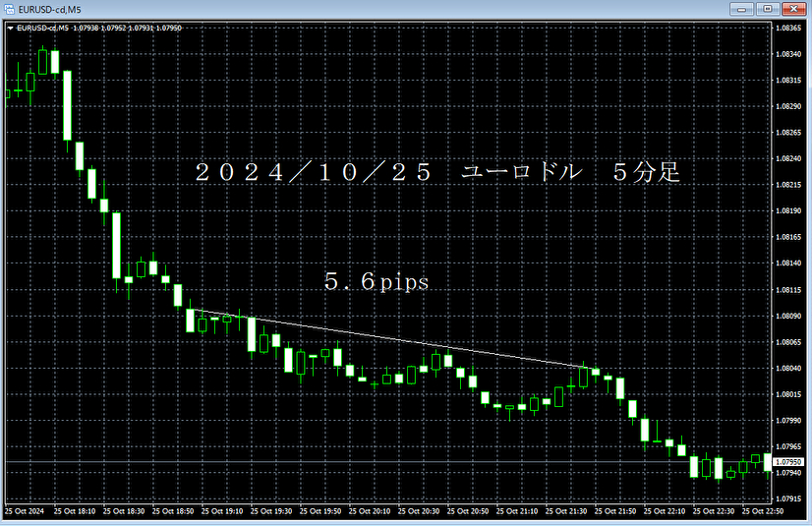The width and height of the screenshot is (812, 526).
Task: Click the 1.07990 price scale value
Action: [x=788, y=421]
